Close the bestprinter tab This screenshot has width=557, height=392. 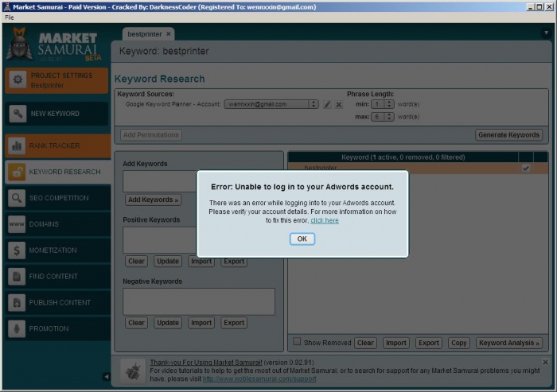tap(169, 33)
